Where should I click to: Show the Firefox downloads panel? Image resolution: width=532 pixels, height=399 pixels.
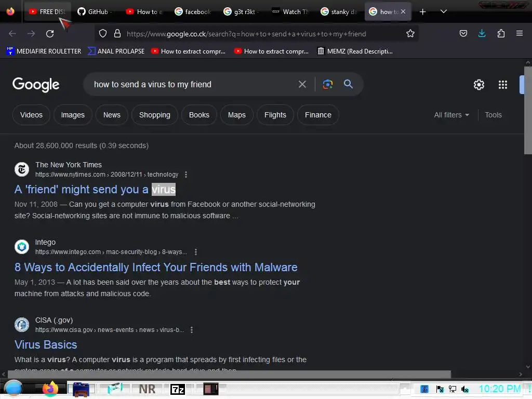(482, 34)
